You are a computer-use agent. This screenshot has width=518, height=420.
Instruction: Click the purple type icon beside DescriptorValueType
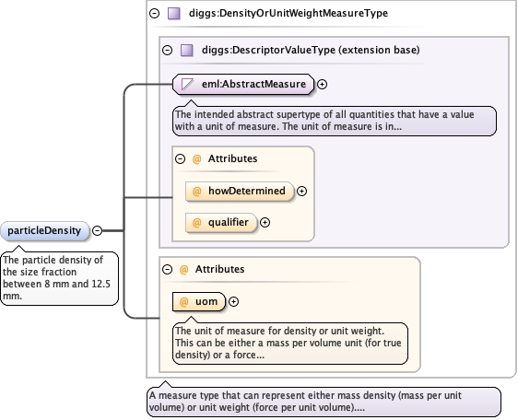(187, 50)
